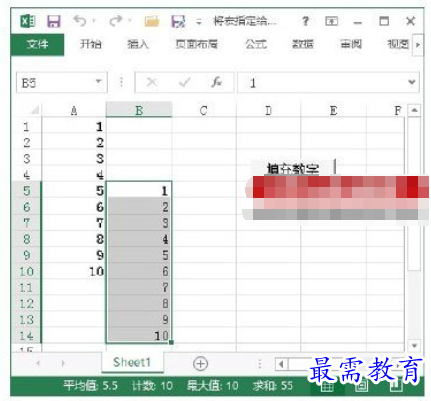Select row 5 header
The image size is (431, 401).
(26, 191)
